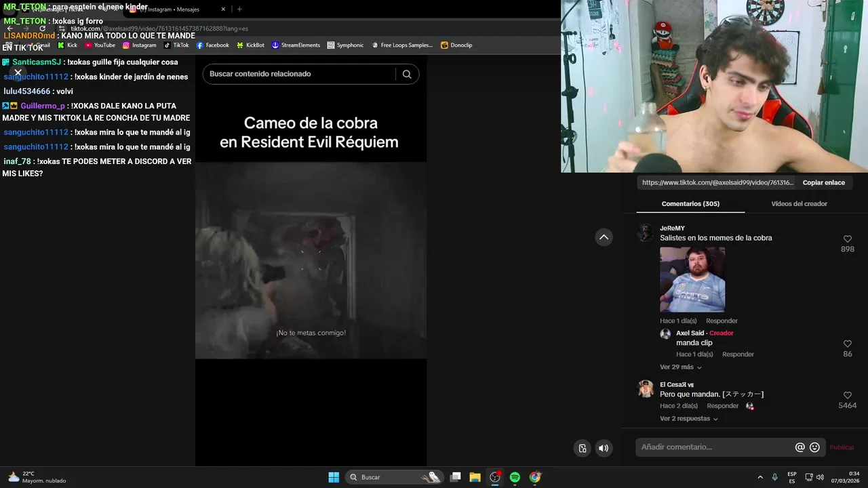Open a new browser tab with plus
Screen dimensions: 868x488
tap(239, 9)
